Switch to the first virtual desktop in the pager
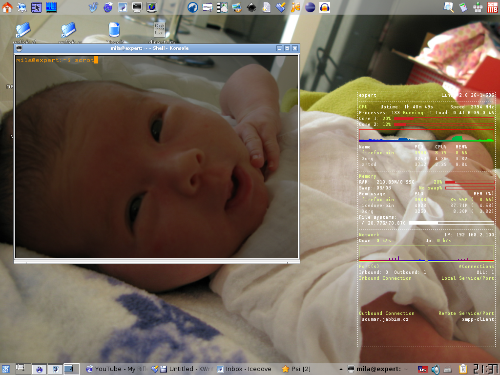This screenshot has width=500, height=375. (39, 369)
